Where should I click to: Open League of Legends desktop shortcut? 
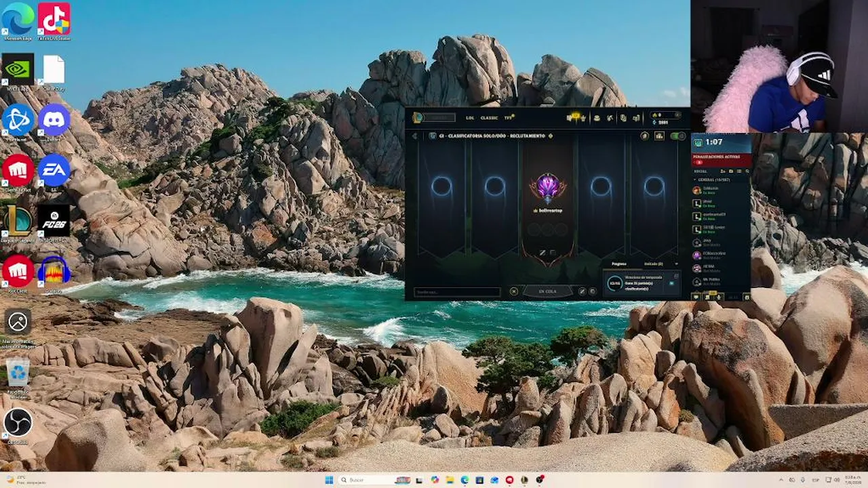(18, 224)
